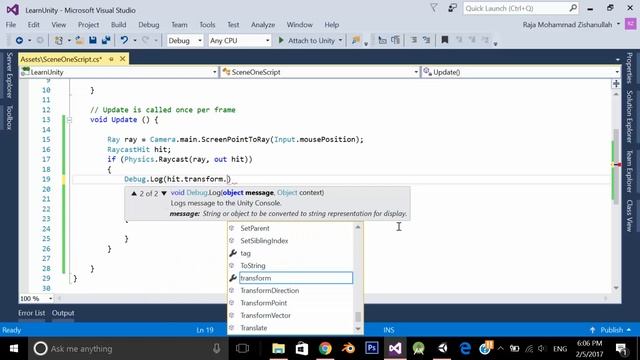
Task: Open the Server Explorer side panel
Action: [9, 76]
